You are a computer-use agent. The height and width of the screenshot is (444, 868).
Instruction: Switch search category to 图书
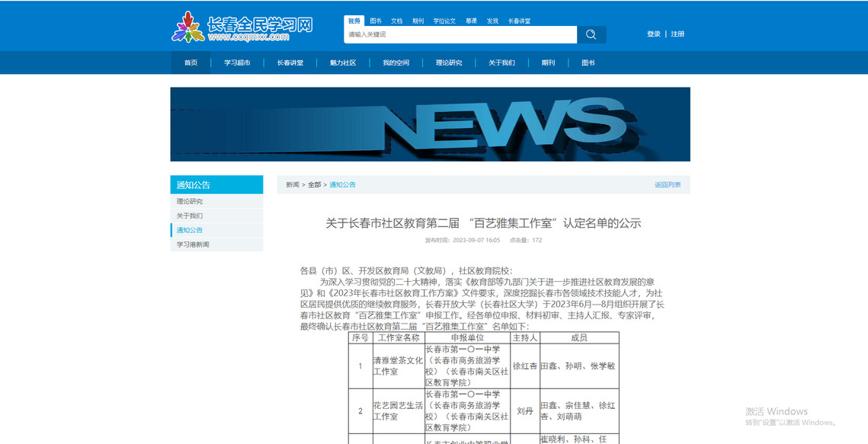pyautogui.click(x=376, y=21)
